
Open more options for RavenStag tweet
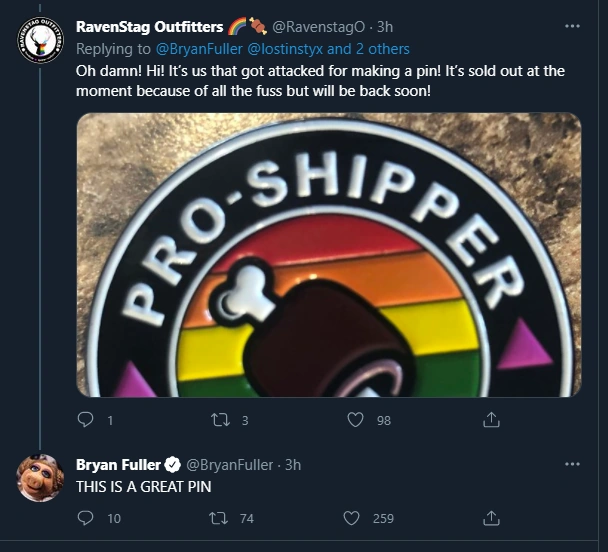[571, 27]
